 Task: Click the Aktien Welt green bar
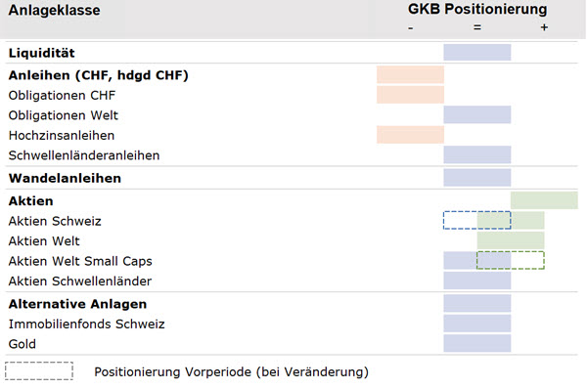pos(511,240)
